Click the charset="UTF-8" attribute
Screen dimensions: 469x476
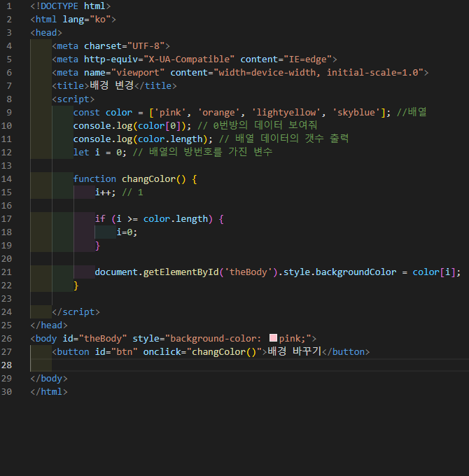click(124, 45)
